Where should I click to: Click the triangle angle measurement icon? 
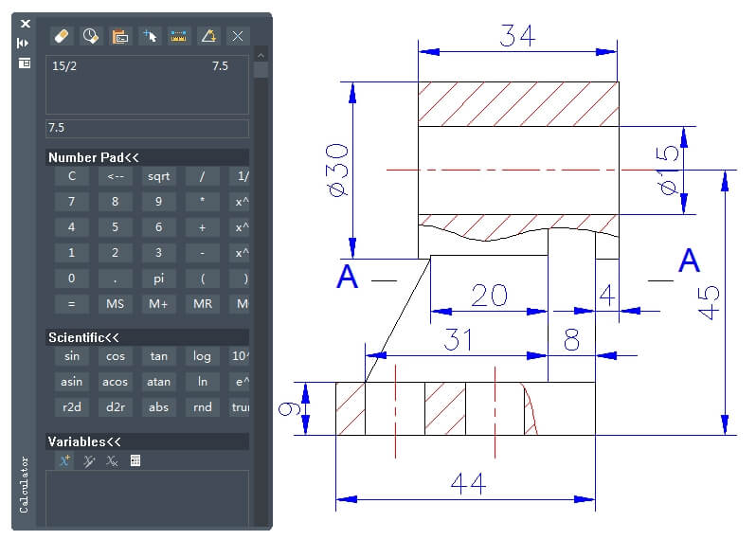[x=207, y=36]
